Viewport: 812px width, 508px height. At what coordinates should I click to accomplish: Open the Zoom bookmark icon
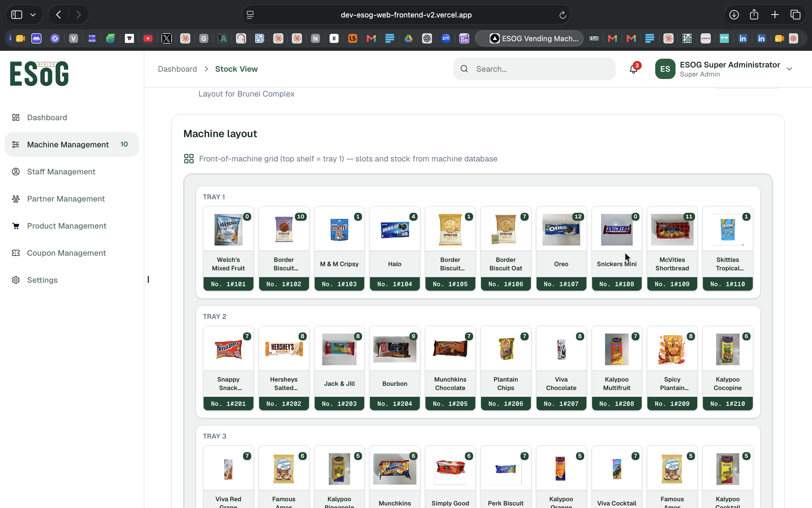pyautogui.click(x=445, y=39)
